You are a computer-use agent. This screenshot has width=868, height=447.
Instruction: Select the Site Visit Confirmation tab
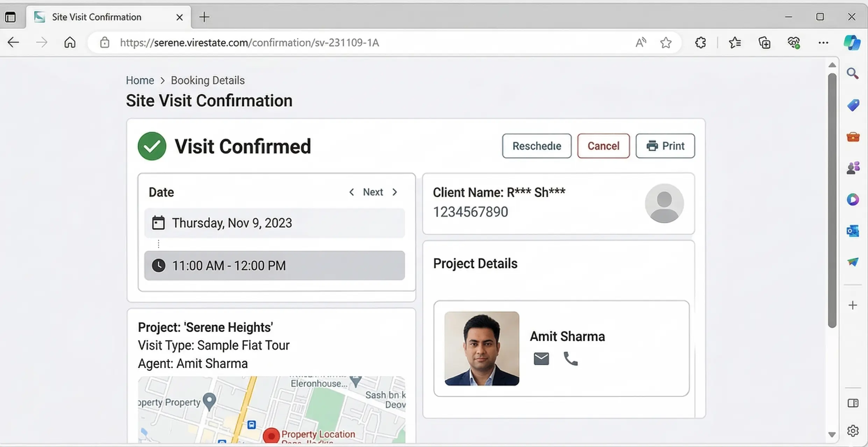pyautogui.click(x=97, y=17)
